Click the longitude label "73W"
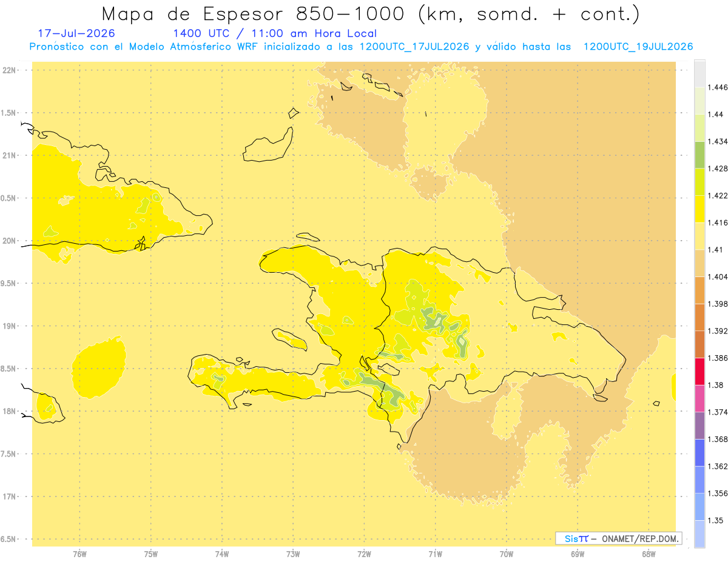Viewport: 728px width, 562px height. click(293, 554)
